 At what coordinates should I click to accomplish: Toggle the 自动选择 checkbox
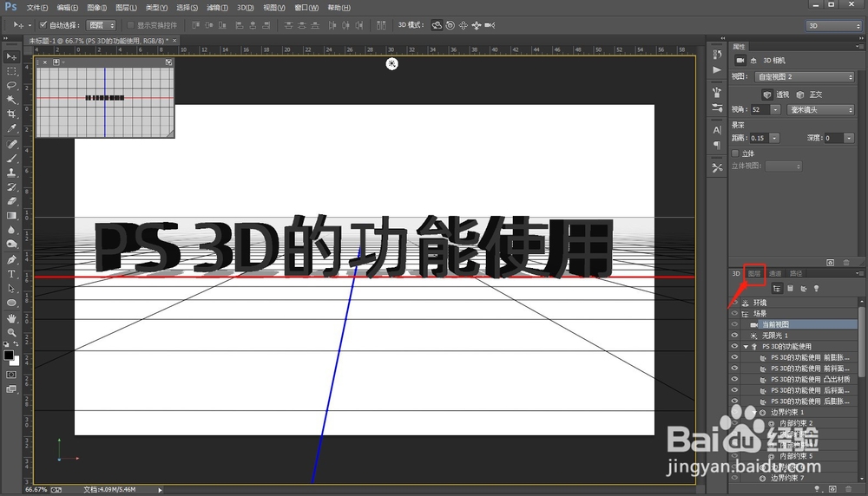click(43, 25)
